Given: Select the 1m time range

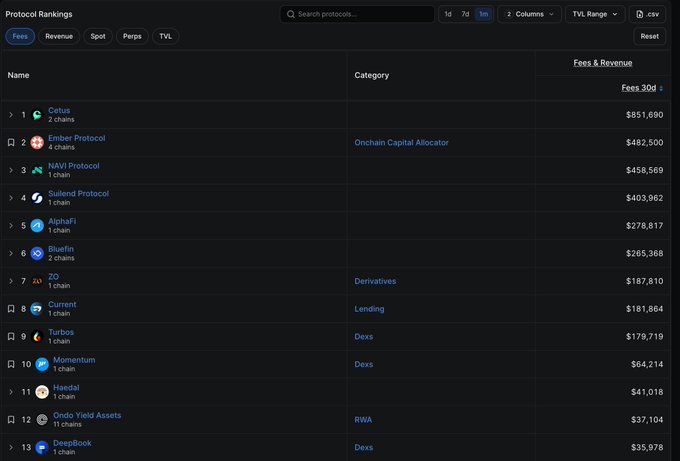Looking at the screenshot, I should 484,14.
